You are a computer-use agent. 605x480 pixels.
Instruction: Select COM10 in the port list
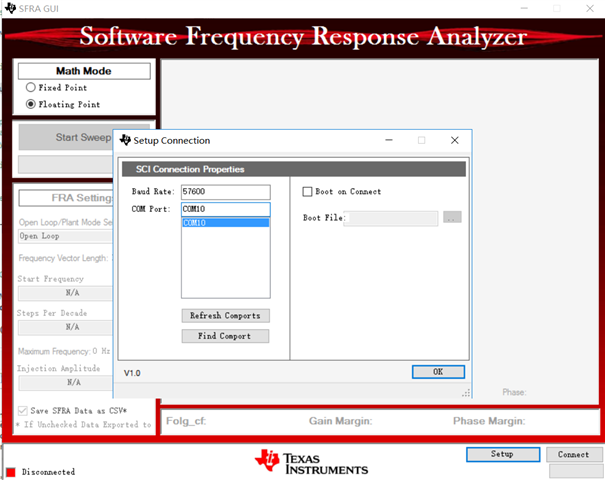pos(226,223)
